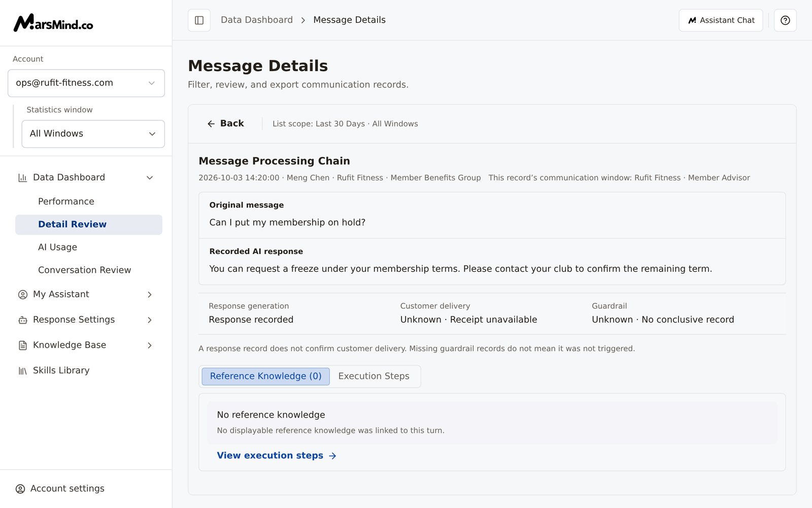Click the Skills Library books icon

22,371
